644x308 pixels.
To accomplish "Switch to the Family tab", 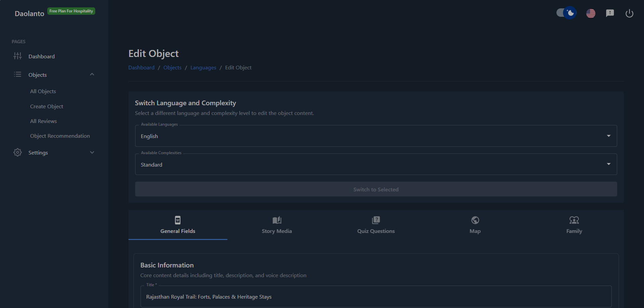I will click(x=574, y=225).
